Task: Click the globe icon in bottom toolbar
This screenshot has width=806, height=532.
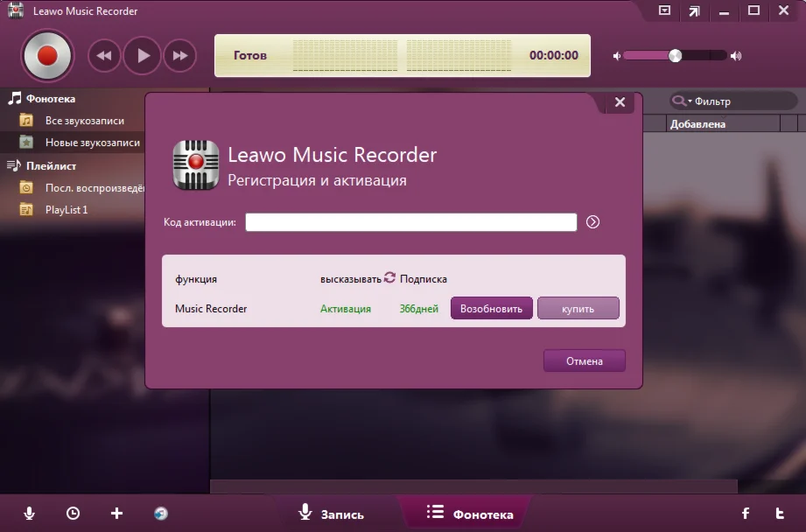Action: [161, 513]
